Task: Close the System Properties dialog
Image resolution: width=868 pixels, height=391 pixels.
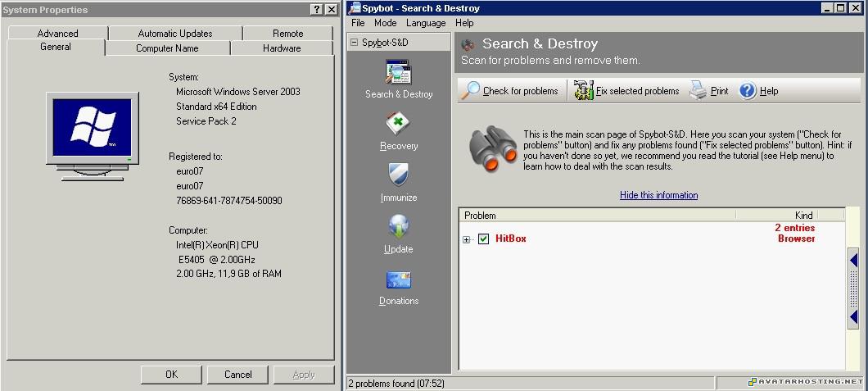Action: pos(331,9)
